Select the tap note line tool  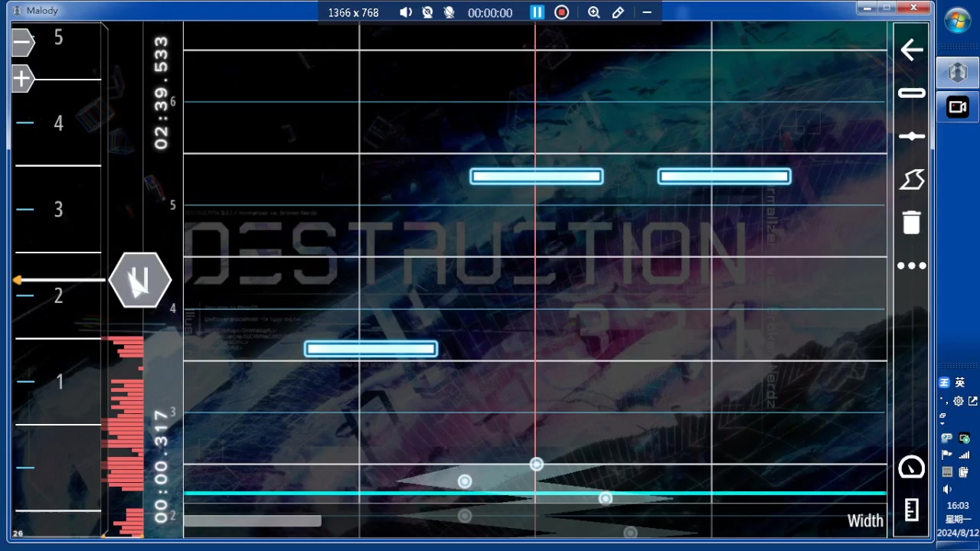click(911, 136)
